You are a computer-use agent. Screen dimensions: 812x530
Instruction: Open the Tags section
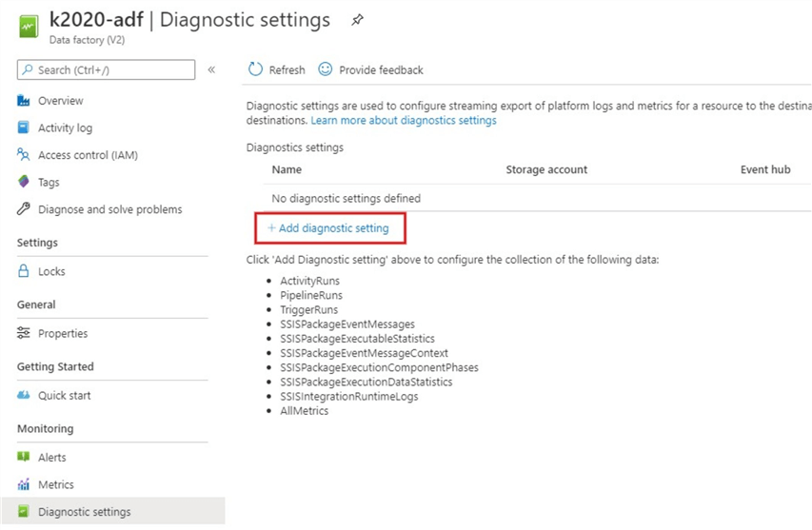coord(49,182)
